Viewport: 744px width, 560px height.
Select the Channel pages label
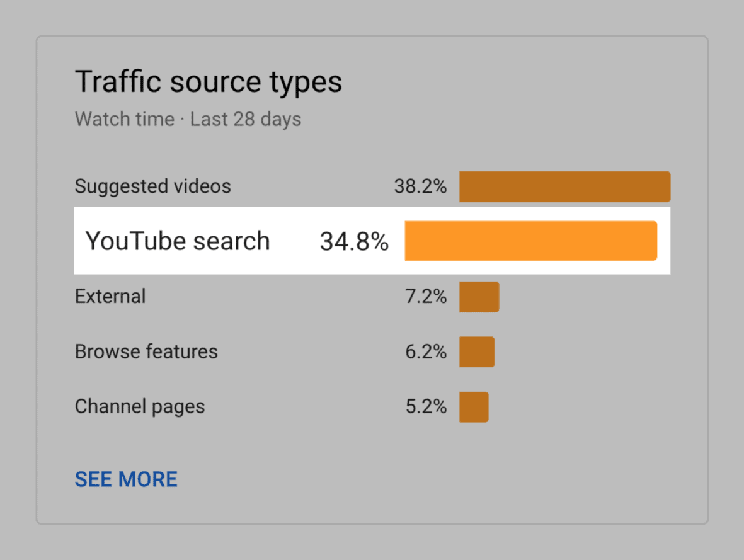140,406
